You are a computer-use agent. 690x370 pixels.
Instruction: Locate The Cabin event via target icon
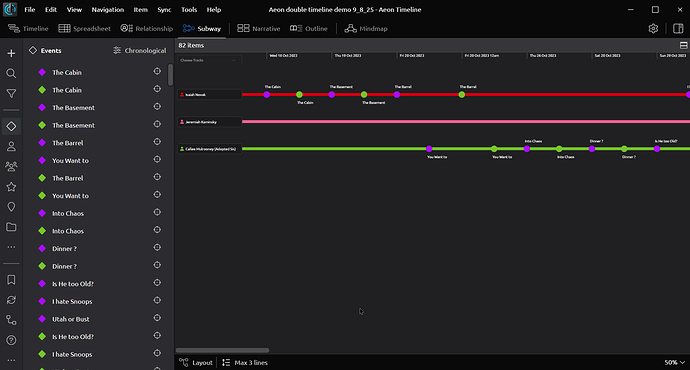pyautogui.click(x=157, y=72)
